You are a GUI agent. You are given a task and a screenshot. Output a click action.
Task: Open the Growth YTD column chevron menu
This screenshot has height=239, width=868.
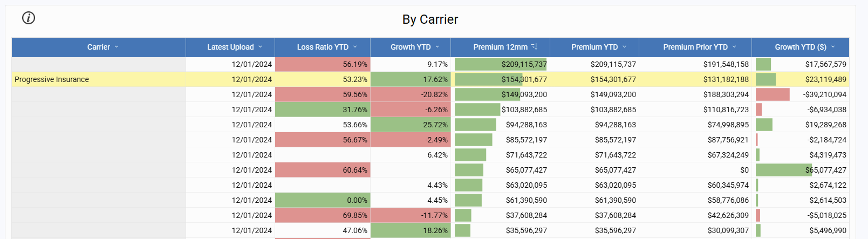click(438, 47)
